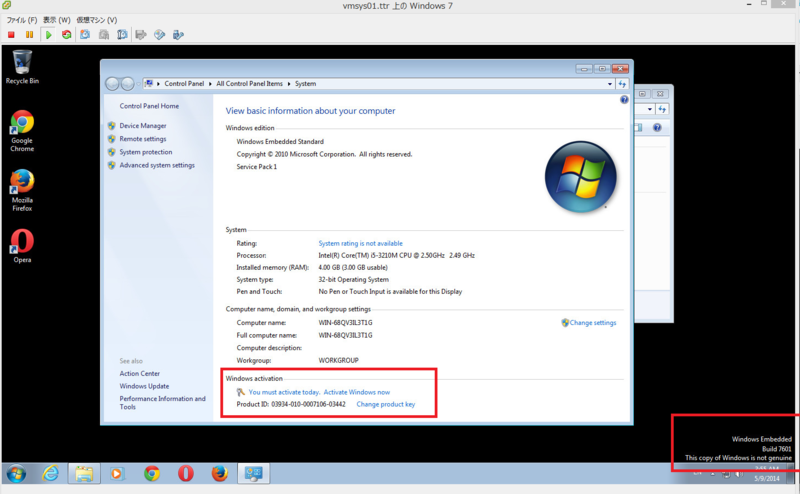
Task: Launch Firefox from the taskbar
Action: click(x=220, y=474)
